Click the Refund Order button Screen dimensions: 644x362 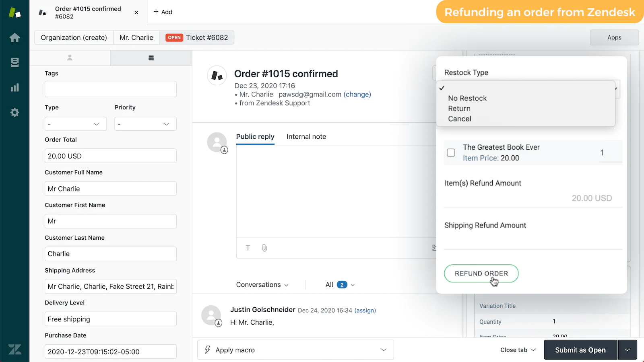tap(481, 274)
